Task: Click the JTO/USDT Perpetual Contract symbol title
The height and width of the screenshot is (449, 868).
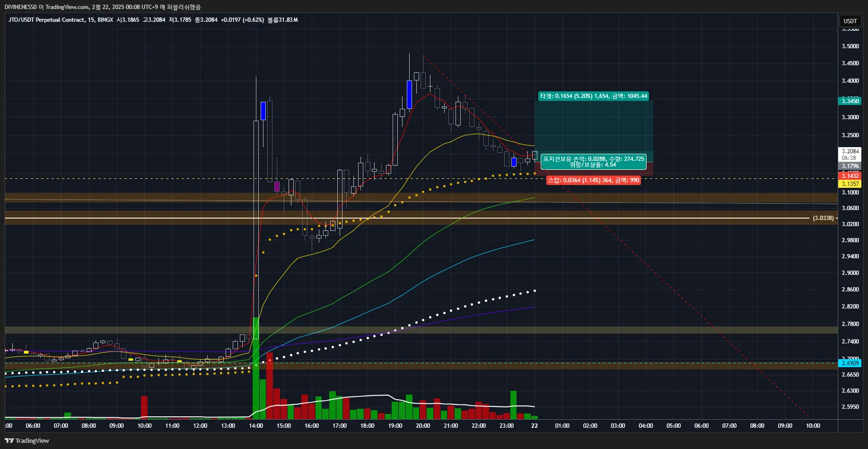Action: click(46, 20)
